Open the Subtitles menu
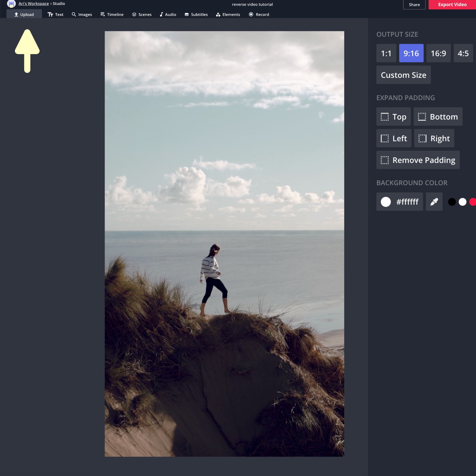 196,14
